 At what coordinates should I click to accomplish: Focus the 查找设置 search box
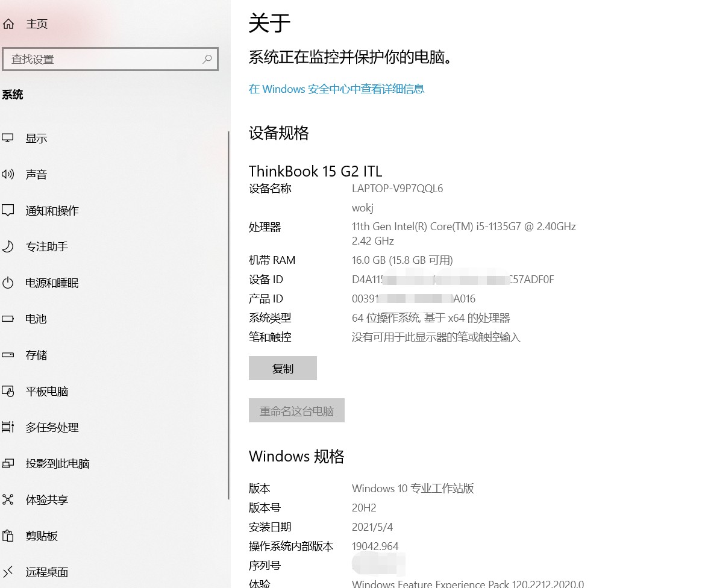pos(110,59)
